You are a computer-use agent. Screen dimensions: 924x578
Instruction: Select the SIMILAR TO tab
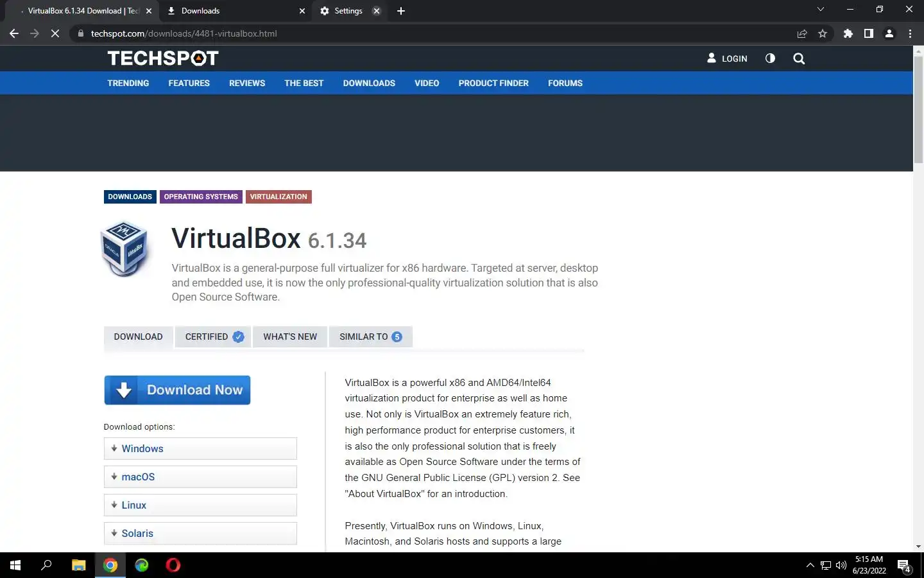click(370, 337)
